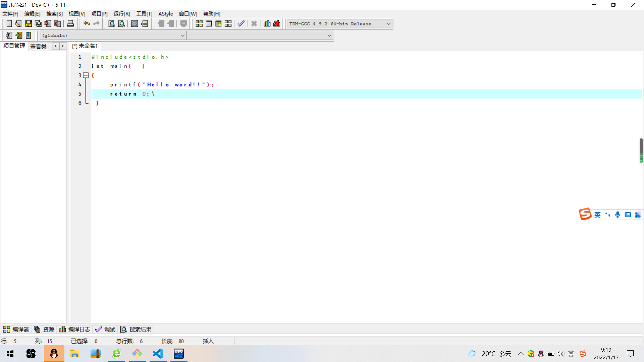Click the Undo arrow icon
Viewport: 644px width, 362px height.
coord(87,24)
